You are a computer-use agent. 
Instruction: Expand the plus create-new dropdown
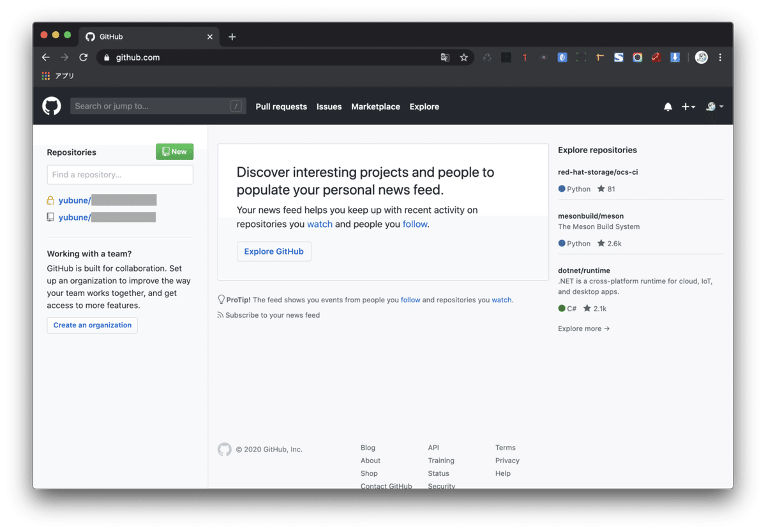tap(688, 107)
